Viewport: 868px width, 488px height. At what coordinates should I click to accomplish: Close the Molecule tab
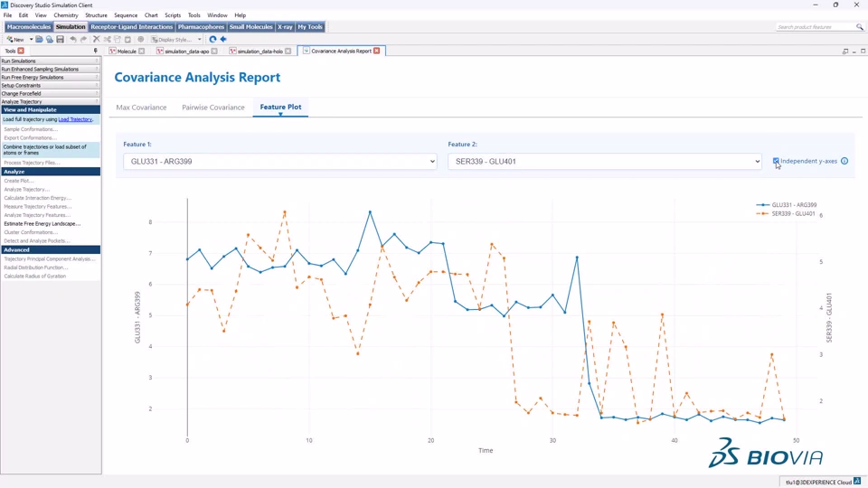point(142,51)
